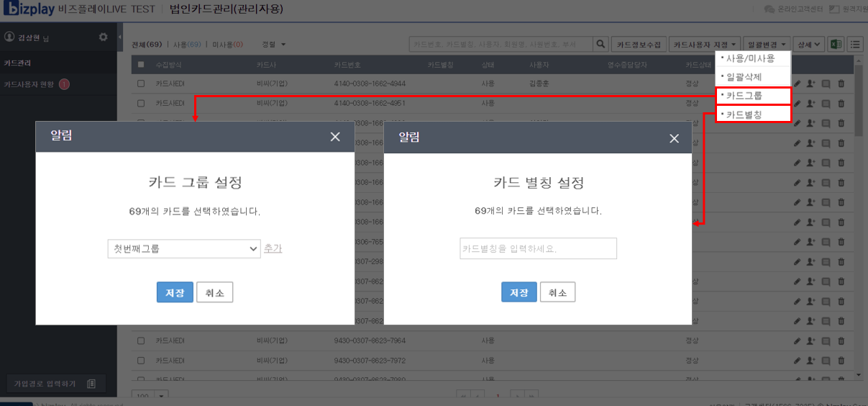Viewport: 868px width, 406px height.
Task: Filter by 사용(69) tab
Action: point(188,45)
